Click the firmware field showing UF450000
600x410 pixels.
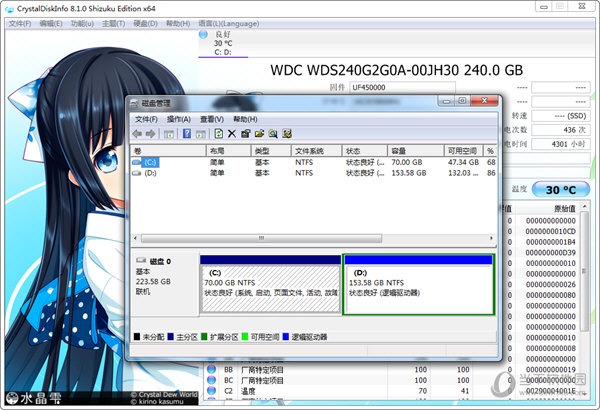tap(402, 87)
